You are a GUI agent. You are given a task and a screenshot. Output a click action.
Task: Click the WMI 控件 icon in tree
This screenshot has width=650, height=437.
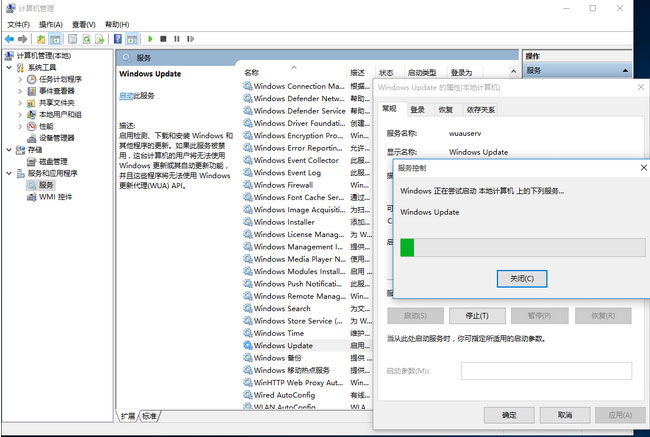[x=32, y=197]
